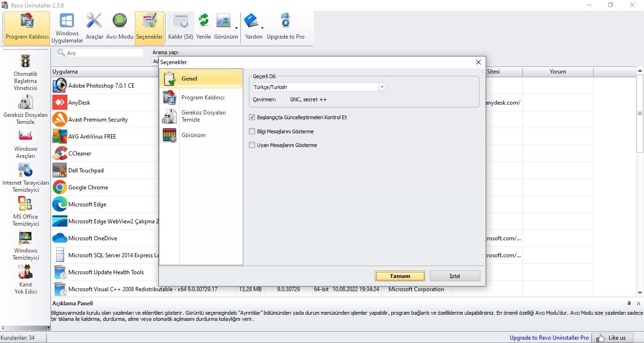The height and width of the screenshot is (343, 644).
Task: Select Microsoft Update Health Tools row
Action: pos(105,272)
